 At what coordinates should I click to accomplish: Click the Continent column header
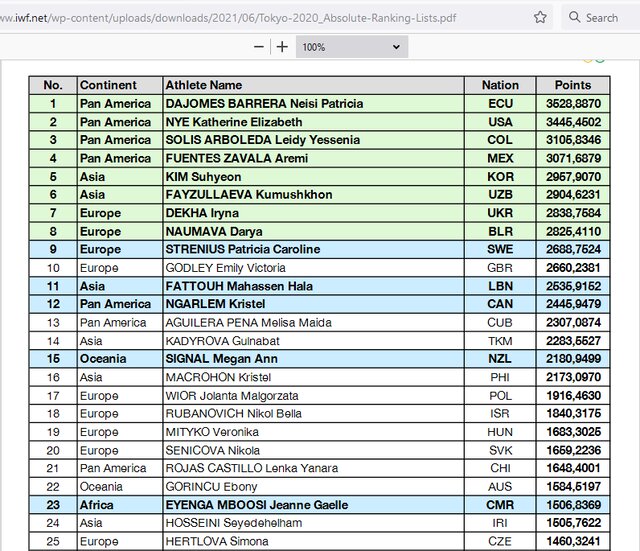pyautogui.click(x=108, y=85)
